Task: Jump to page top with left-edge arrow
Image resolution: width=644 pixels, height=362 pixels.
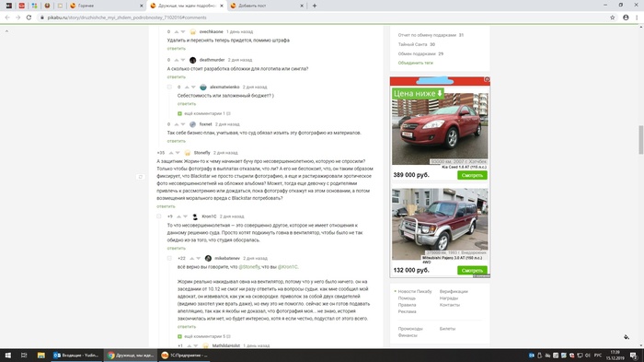Action: pyautogui.click(x=6, y=31)
